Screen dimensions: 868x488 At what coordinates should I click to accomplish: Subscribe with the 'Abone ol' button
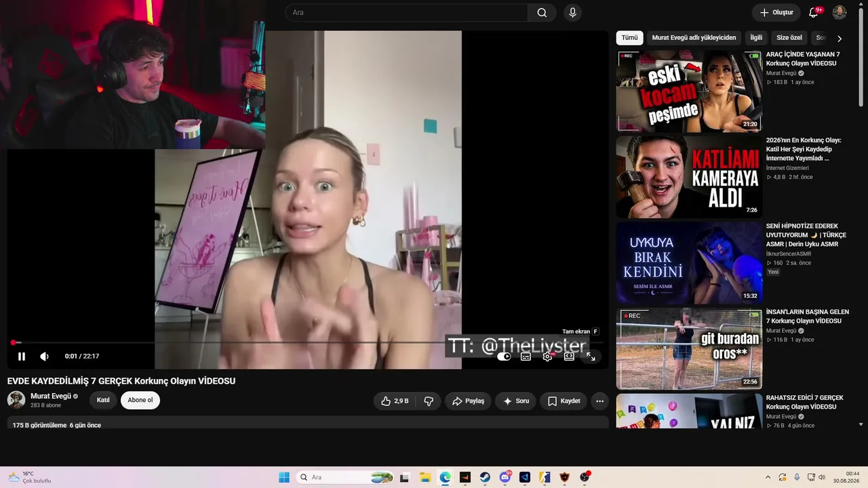coord(140,400)
